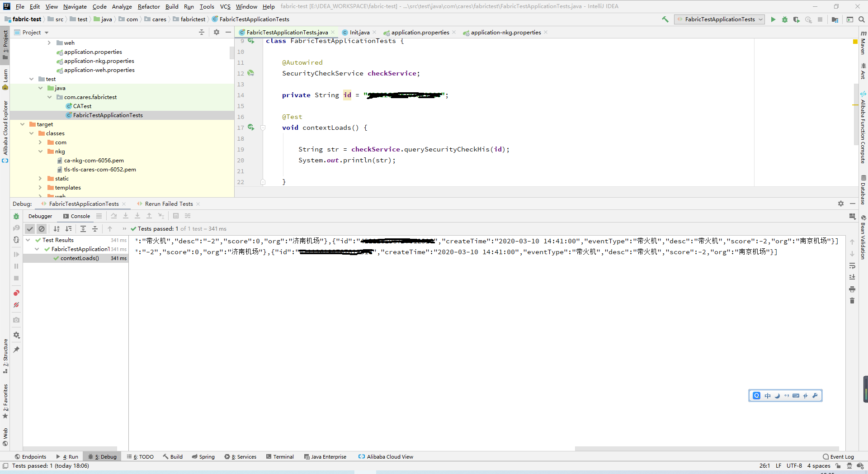Open the Terminal tool window
Screen dimensions: 868x474
tap(280, 457)
